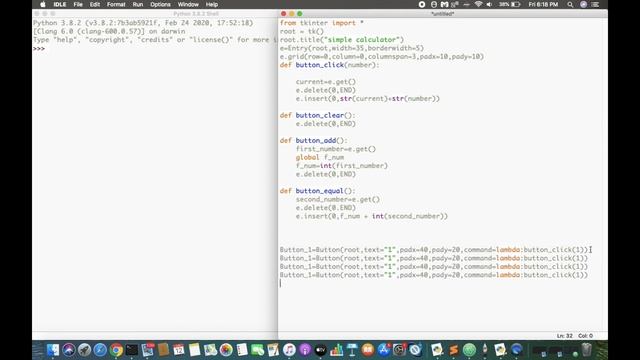
Task: Open Reminders from the dock
Action: [242, 350]
